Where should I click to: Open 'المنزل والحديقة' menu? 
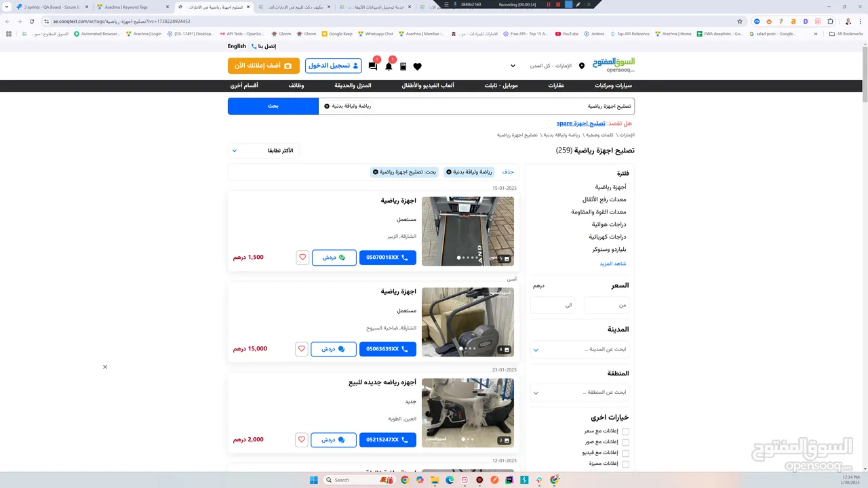tap(353, 86)
